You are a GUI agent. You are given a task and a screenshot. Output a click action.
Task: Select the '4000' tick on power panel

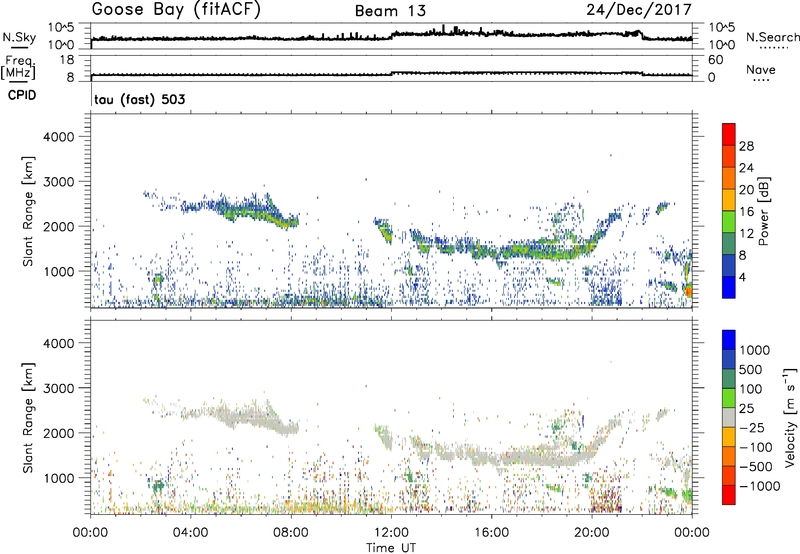[58, 137]
